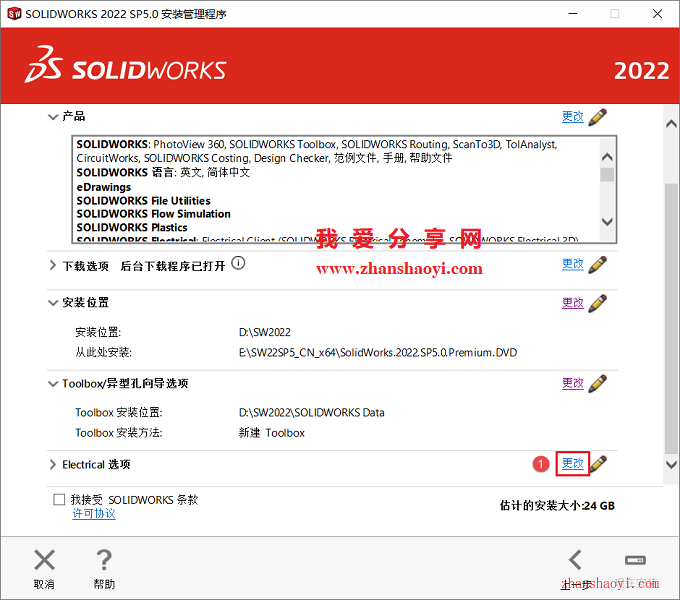Click the install drive icon at bottom right
The width and height of the screenshot is (680, 600).
click(x=635, y=560)
